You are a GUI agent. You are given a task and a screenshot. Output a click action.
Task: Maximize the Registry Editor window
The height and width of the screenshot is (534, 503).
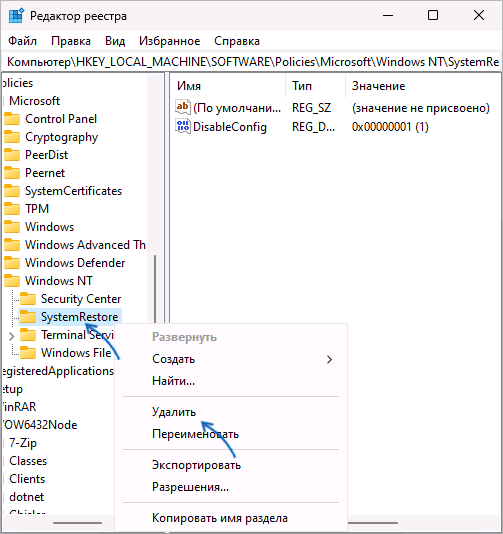433,15
